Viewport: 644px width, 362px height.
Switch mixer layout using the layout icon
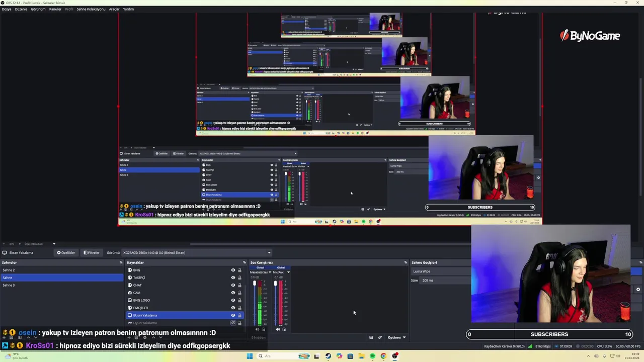point(371,337)
